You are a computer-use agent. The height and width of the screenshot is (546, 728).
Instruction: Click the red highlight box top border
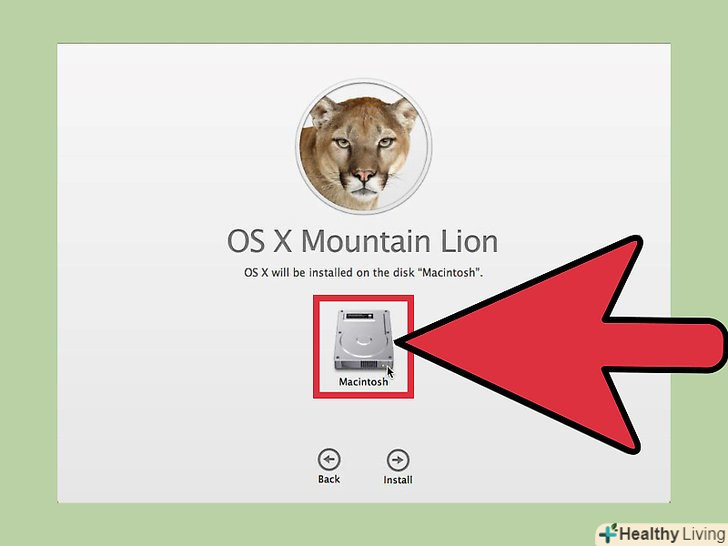364,298
